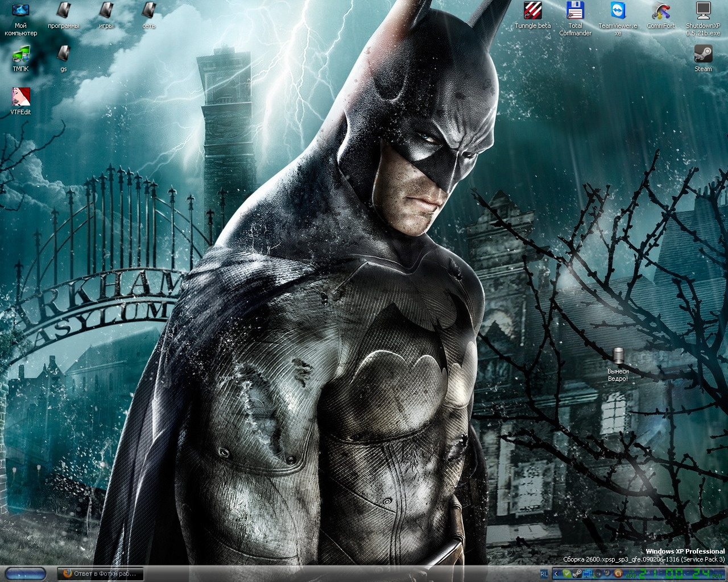The height and width of the screenshot is (582, 728).
Task: Open the программы folder shortcut
Action: [64, 15]
